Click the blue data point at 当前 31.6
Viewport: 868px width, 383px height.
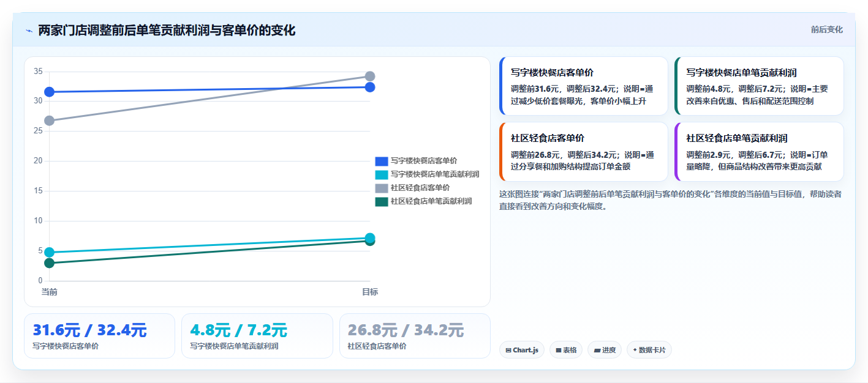click(x=50, y=92)
